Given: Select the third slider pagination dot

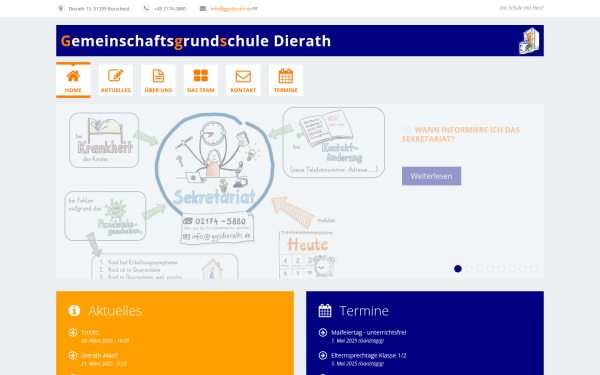Looking at the screenshot, I should click(x=479, y=269).
